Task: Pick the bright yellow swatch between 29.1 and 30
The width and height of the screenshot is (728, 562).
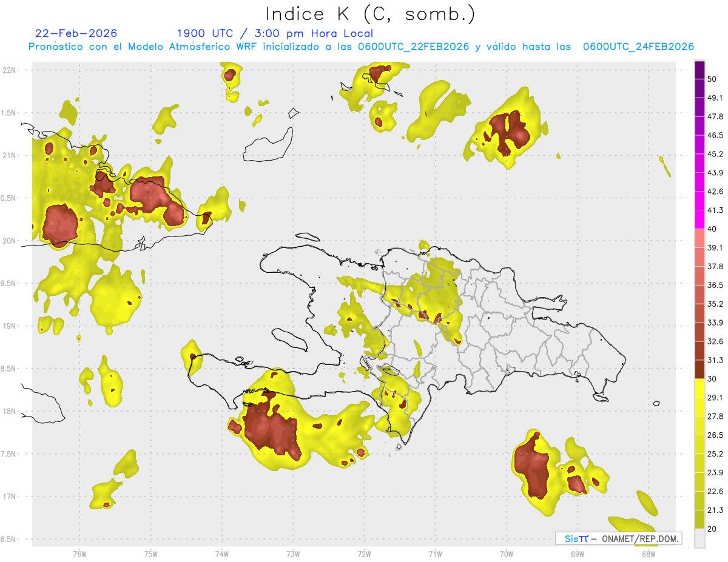Action: [x=699, y=389]
